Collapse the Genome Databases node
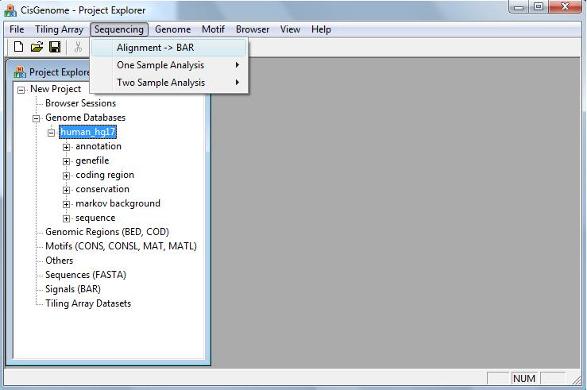 (36, 118)
